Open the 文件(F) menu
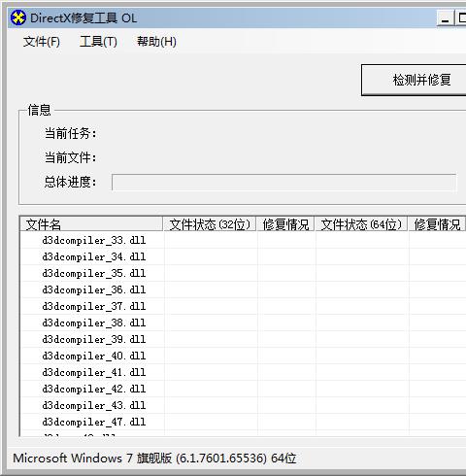Viewport: 466px width, 476px height. [x=42, y=42]
